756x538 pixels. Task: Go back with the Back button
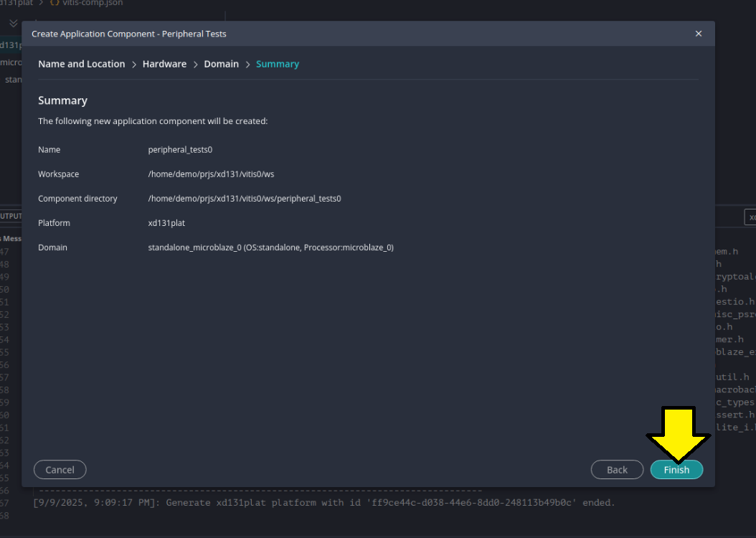(x=617, y=470)
